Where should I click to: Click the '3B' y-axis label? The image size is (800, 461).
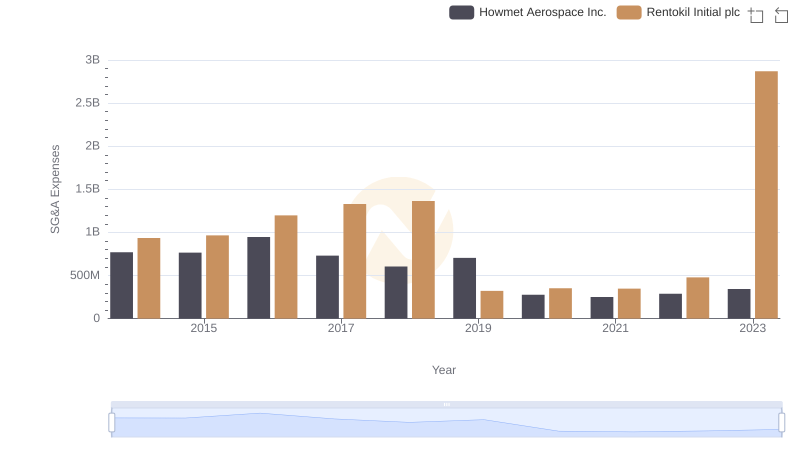(92, 60)
